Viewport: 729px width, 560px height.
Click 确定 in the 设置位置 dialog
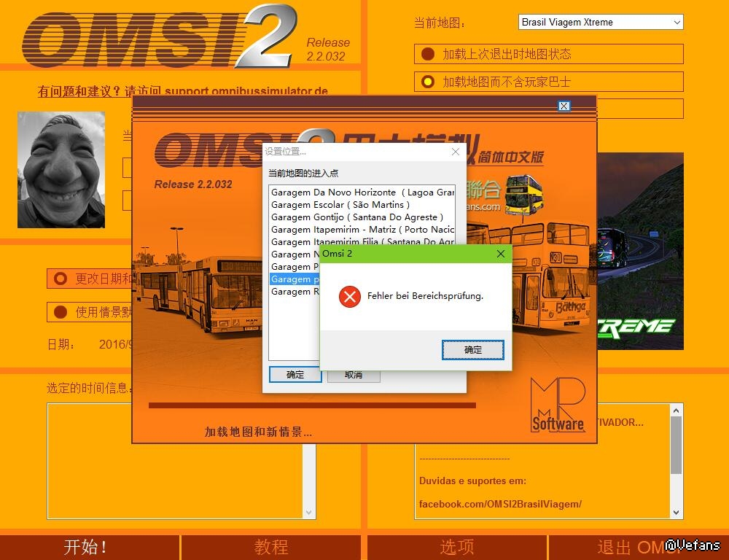click(295, 374)
